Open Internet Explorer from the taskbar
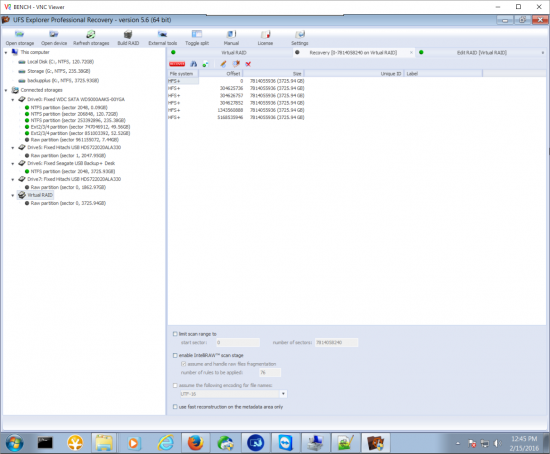This screenshot has width=550, height=454. tap(166, 443)
